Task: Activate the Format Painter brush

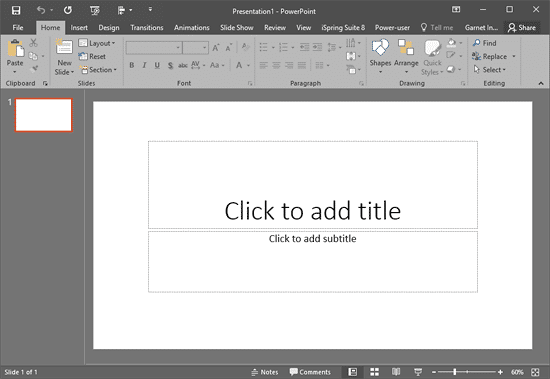Action: click(34, 69)
